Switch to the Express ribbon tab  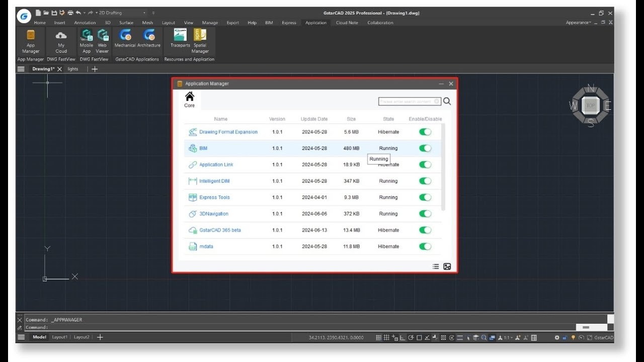(289, 23)
